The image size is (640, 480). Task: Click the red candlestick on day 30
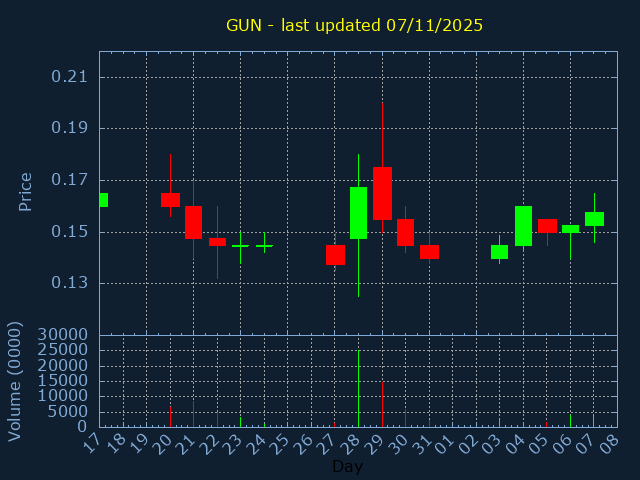tap(405, 232)
